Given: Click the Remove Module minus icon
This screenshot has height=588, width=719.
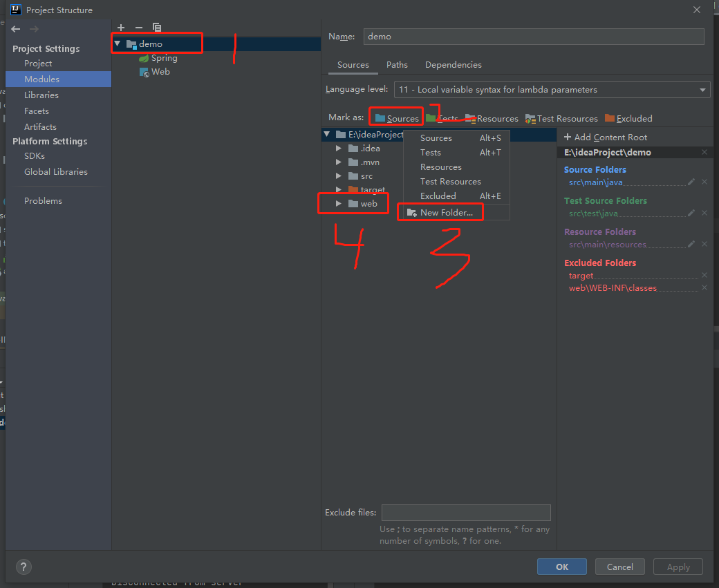Looking at the screenshot, I should point(138,27).
